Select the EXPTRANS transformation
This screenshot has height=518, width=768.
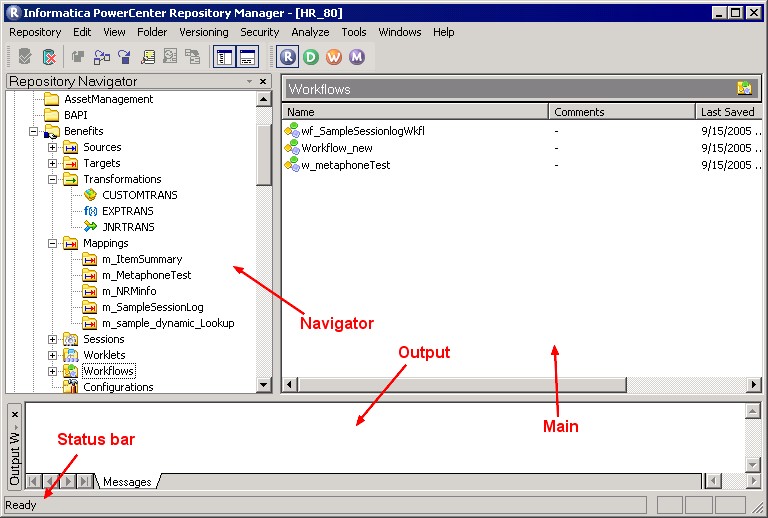click(127, 211)
